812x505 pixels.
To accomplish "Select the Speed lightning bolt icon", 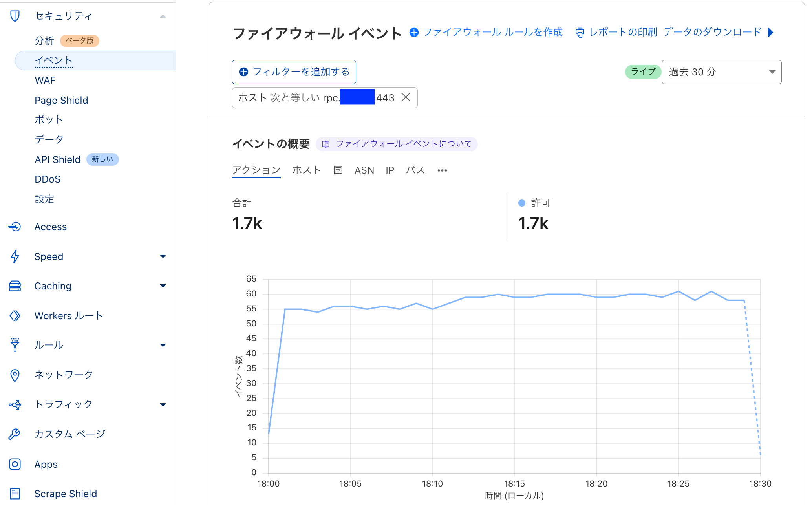I will [x=15, y=256].
